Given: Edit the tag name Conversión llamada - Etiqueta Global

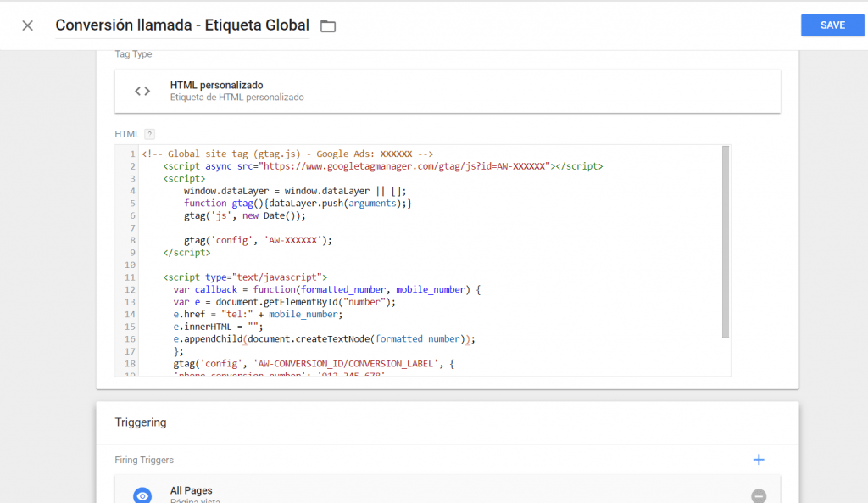Looking at the screenshot, I should pos(182,25).
